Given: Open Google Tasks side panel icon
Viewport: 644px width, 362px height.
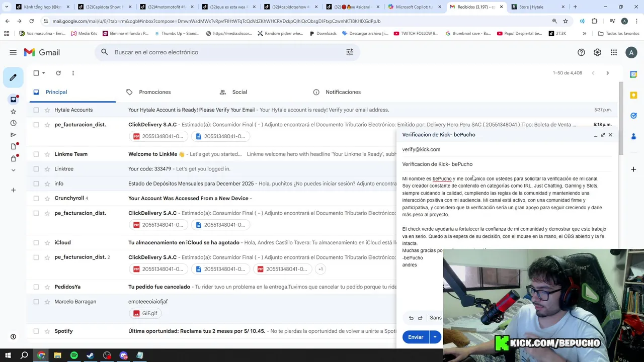Looking at the screenshot, I should [633, 116].
